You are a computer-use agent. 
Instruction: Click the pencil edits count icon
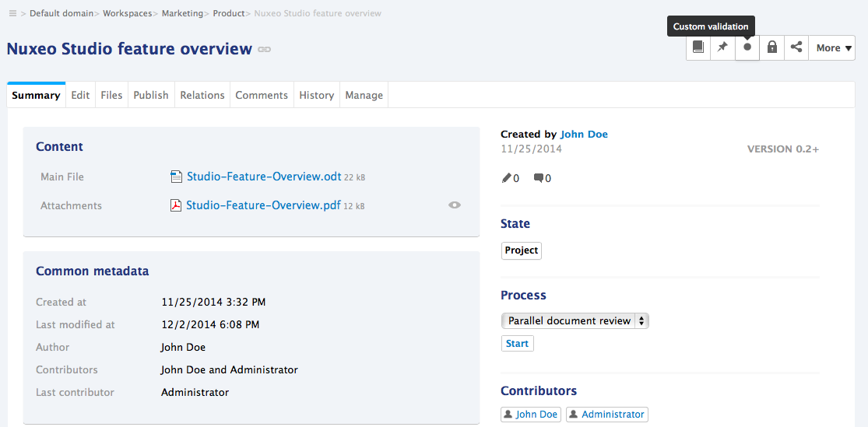coord(506,178)
